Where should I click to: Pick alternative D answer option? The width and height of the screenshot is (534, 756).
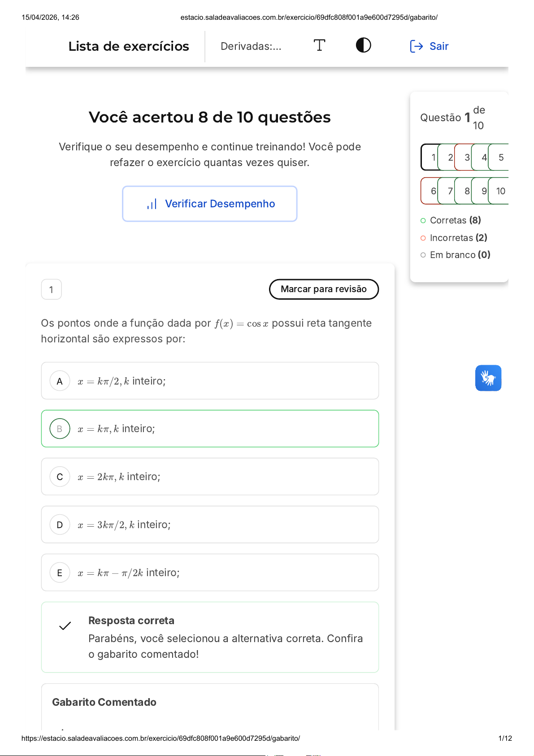(60, 525)
